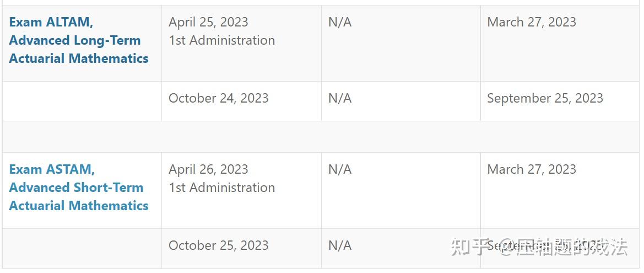Click the April 25, 2023 date
This screenshot has height=273, width=644.
pyautogui.click(x=208, y=22)
